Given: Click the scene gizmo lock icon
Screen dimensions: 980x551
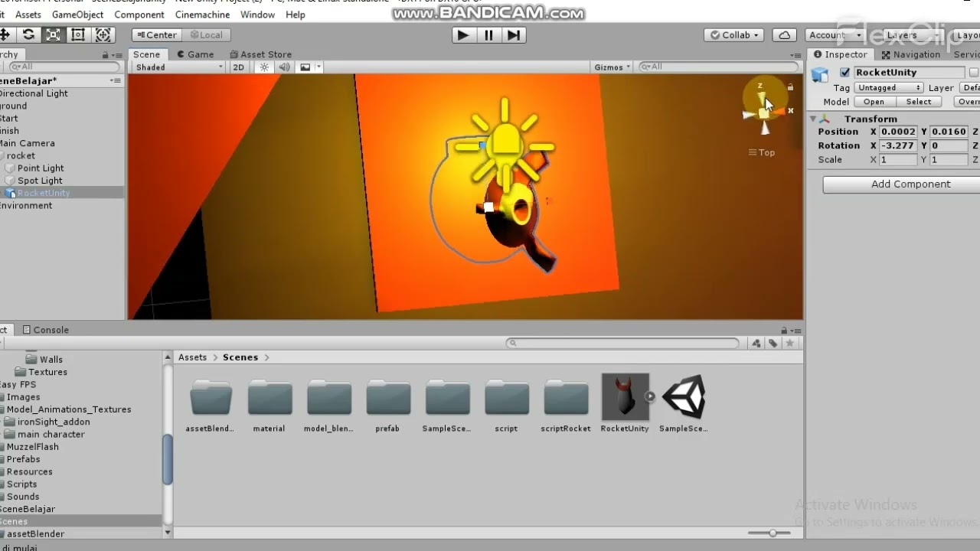Looking at the screenshot, I should [x=790, y=87].
